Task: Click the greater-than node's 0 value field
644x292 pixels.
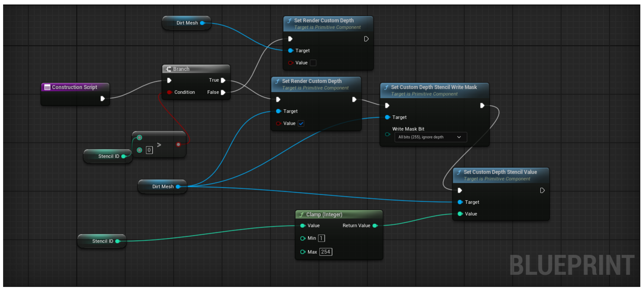Action: [x=149, y=150]
